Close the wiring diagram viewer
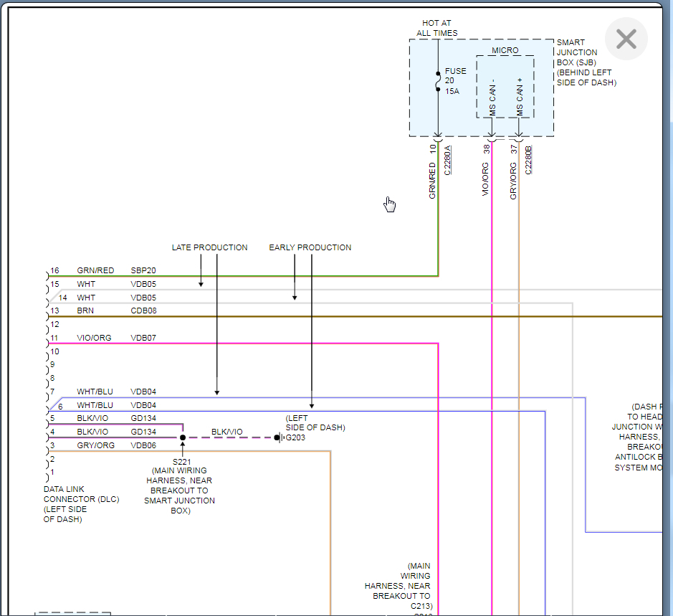673x616 pixels. click(x=626, y=39)
